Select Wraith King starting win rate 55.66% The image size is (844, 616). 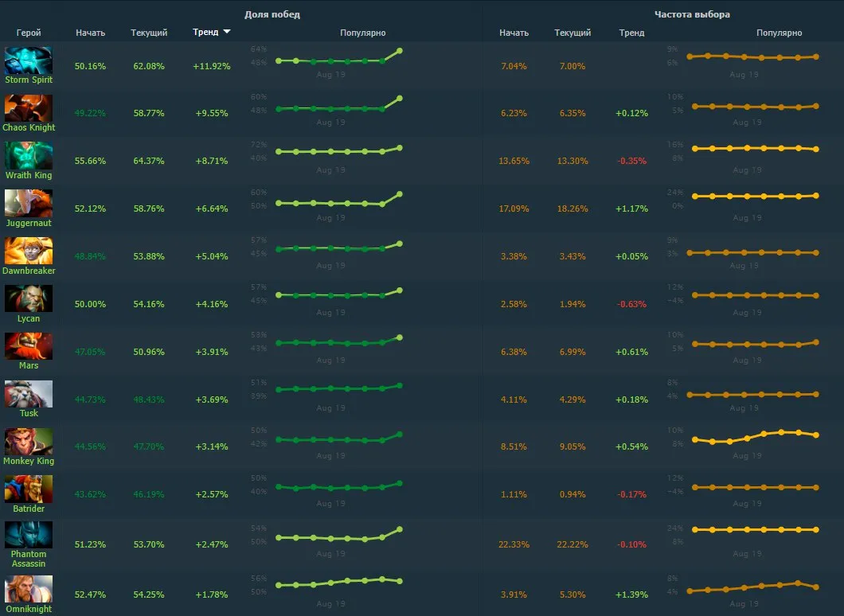(91, 161)
